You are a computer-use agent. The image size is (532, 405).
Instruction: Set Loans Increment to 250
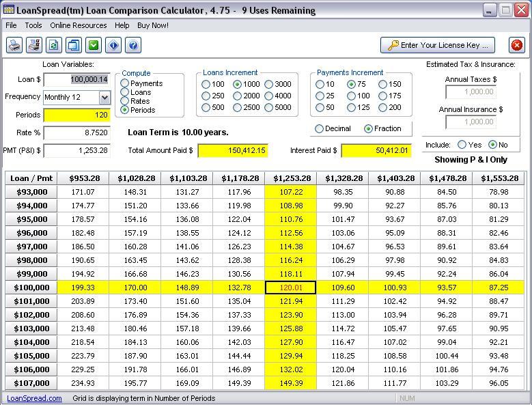tap(206, 96)
